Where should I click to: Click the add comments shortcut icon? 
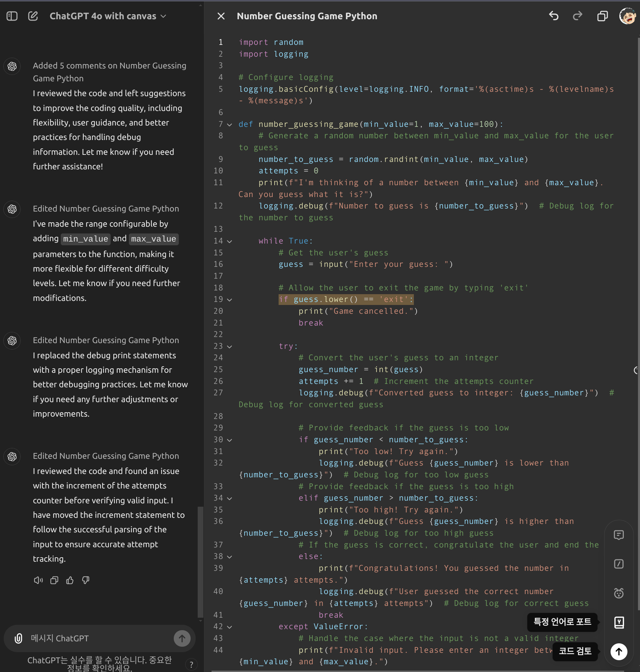pyautogui.click(x=618, y=535)
